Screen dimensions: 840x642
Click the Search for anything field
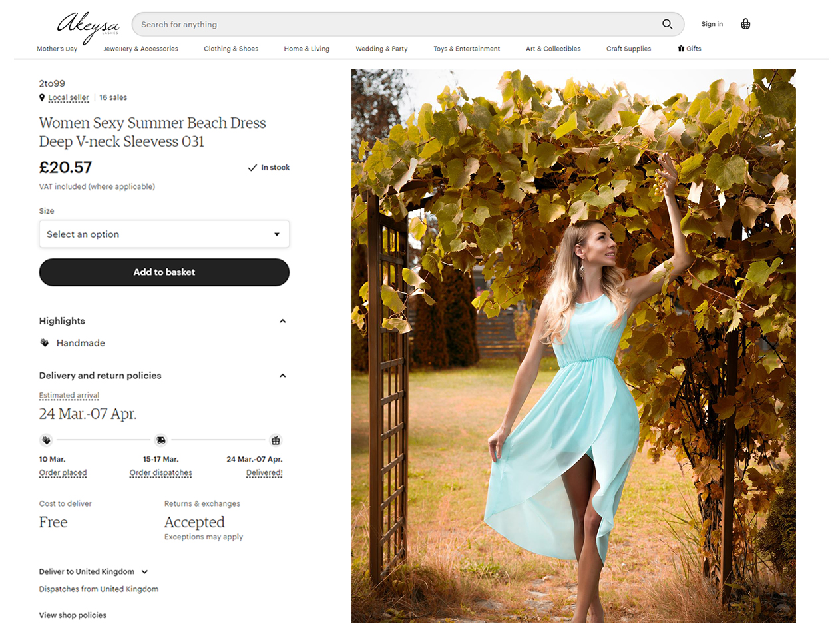393,25
